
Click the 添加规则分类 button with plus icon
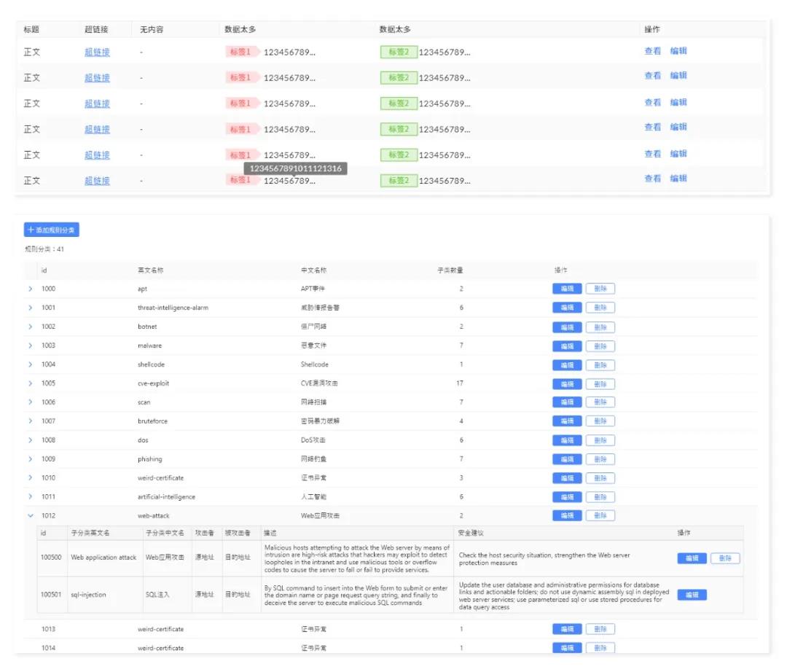coord(51,230)
